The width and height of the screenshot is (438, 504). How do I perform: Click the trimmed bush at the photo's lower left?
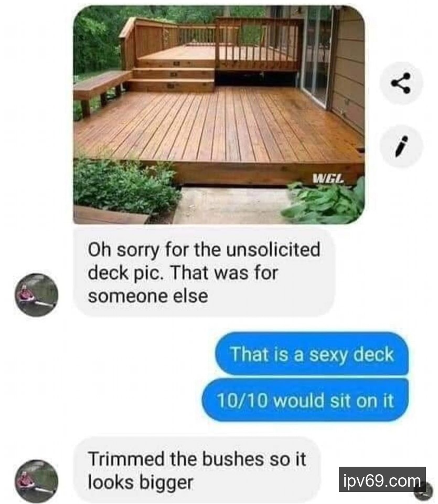(x=125, y=186)
